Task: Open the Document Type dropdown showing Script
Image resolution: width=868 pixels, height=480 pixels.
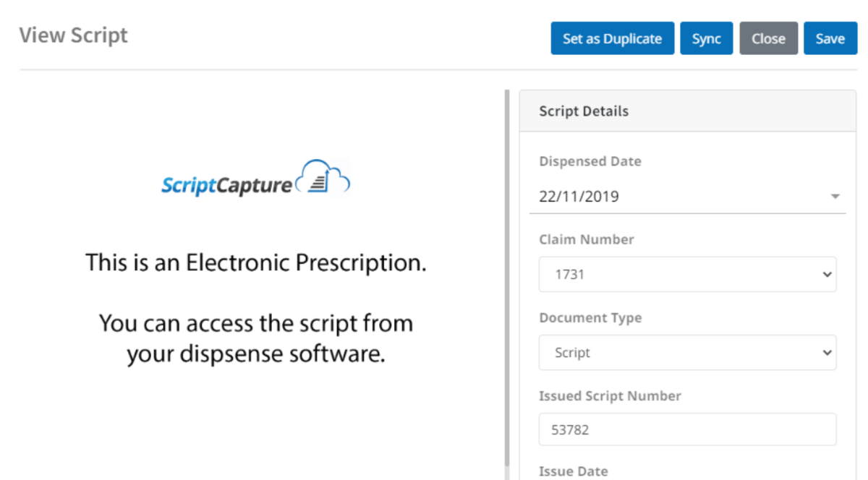Action: 687,352
